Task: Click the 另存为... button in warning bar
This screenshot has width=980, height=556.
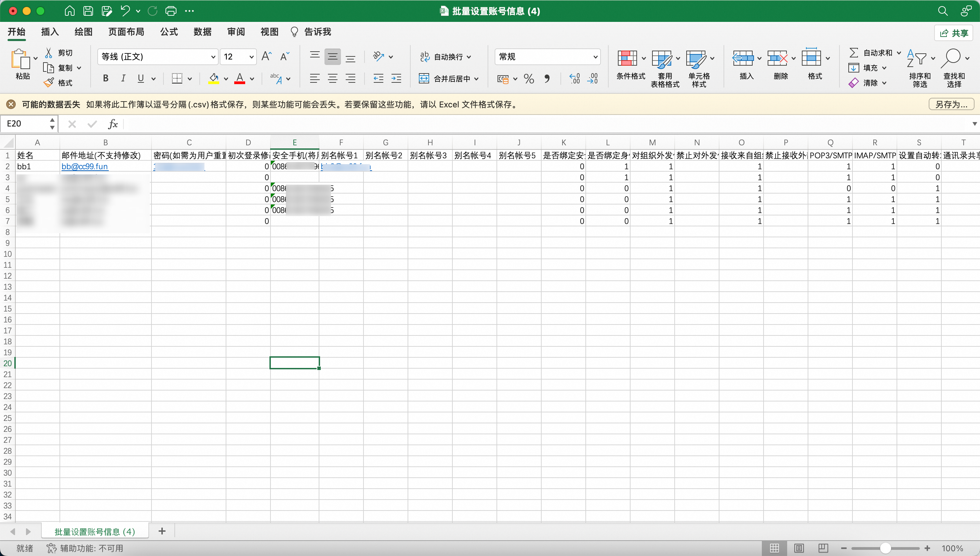Action: click(951, 104)
